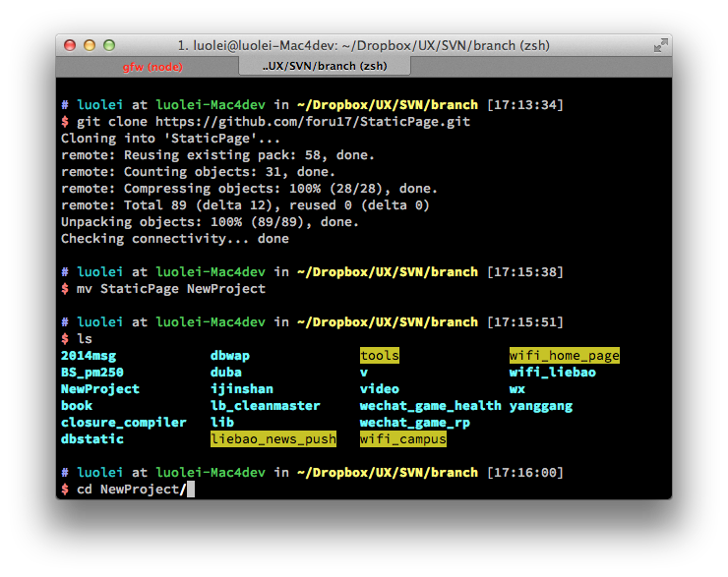Click the highlighted liebao_news_push entry
The image size is (728, 577).
[x=273, y=439]
